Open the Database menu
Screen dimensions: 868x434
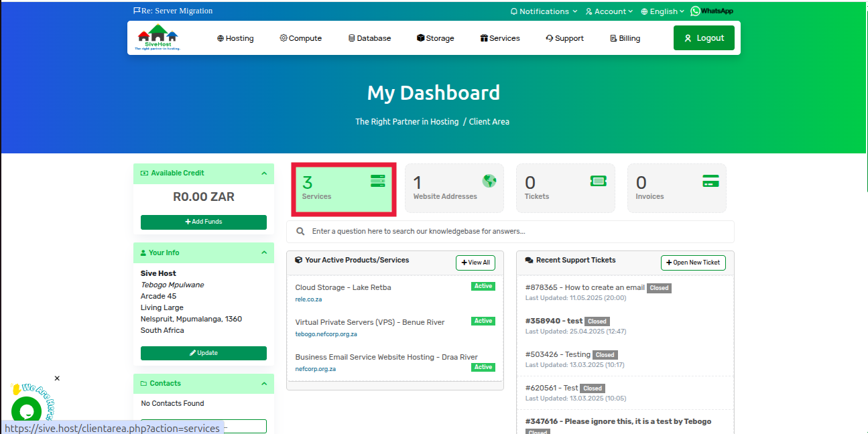pos(370,38)
